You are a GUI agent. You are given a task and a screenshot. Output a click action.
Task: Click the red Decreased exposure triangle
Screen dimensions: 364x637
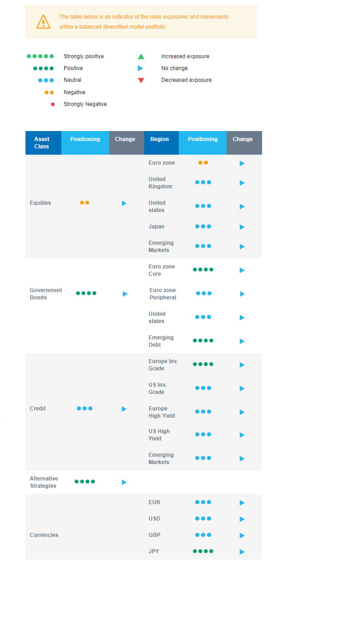click(141, 81)
